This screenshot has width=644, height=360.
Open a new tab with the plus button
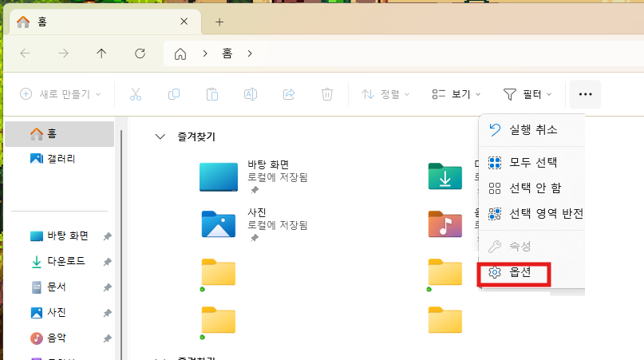tap(219, 22)
